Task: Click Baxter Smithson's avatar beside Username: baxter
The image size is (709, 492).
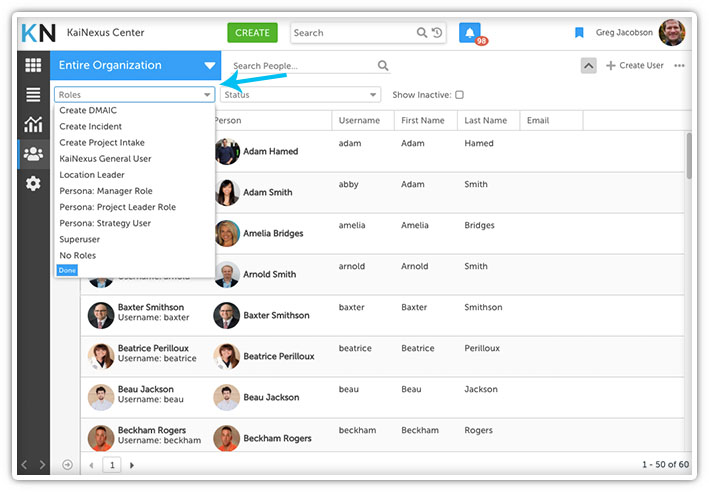Action: 101,315
